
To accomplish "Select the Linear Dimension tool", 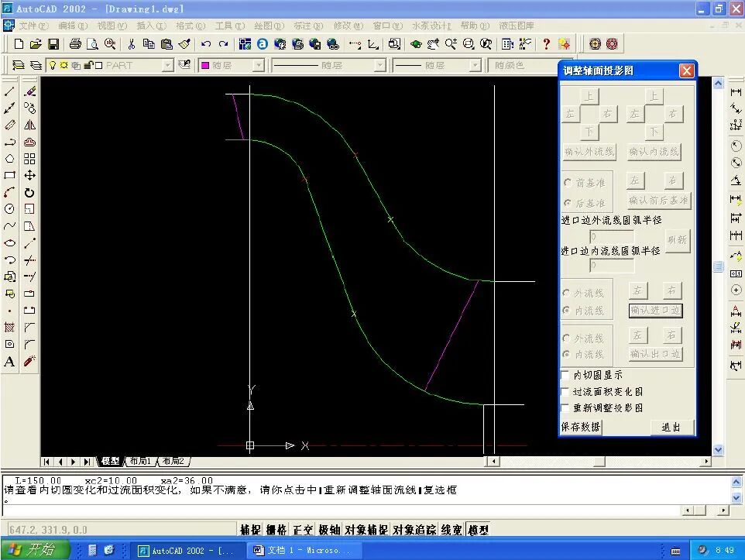I will tap(736, 91).
